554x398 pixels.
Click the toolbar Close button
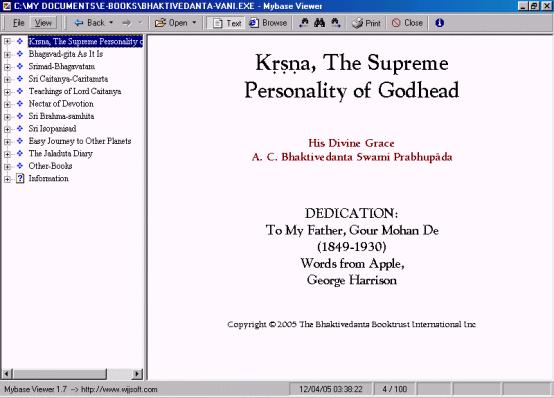tap(407, 23)
